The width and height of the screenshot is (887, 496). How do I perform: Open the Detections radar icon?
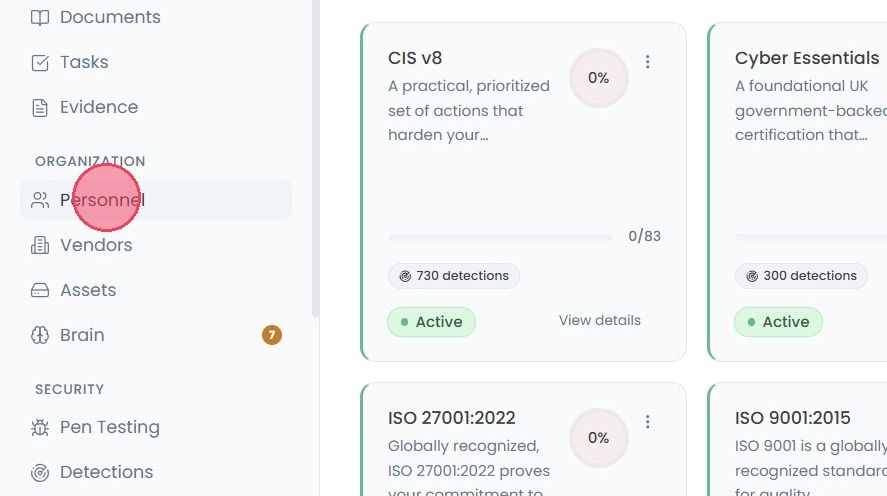coord(40,472)
